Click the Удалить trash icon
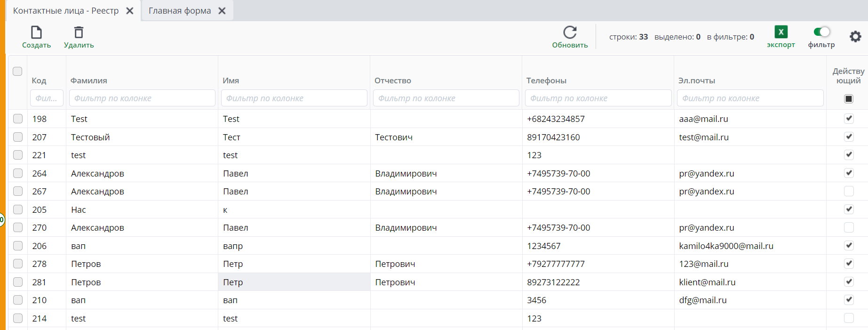 coord(79,32)
